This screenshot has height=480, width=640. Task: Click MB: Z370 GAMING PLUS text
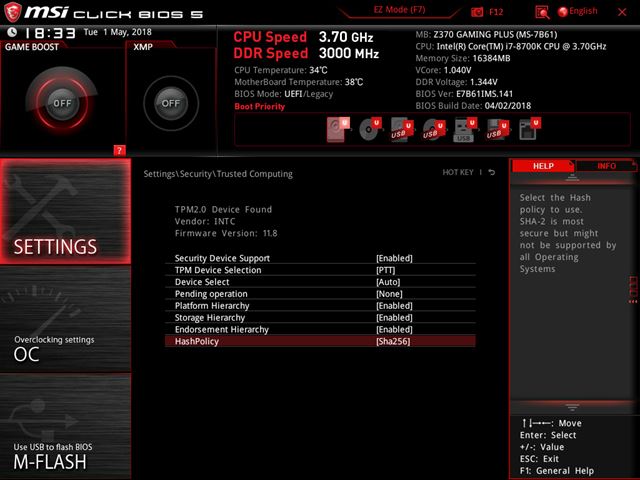point(486,35)
